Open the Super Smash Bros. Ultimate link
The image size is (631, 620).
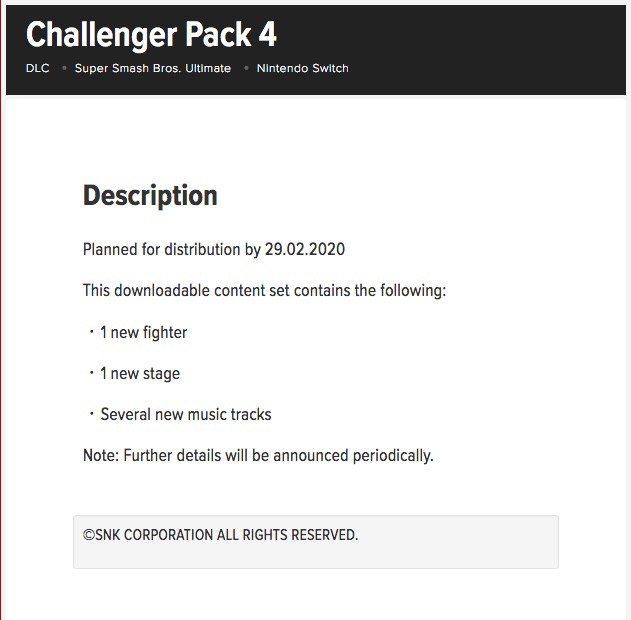click(x=153, y=68)
